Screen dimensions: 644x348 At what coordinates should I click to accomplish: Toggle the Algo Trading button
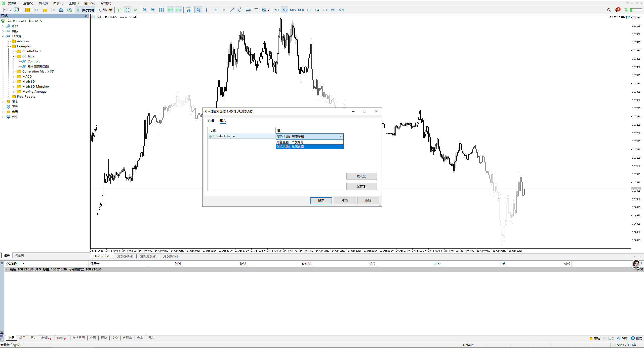(x=85, y=10)
